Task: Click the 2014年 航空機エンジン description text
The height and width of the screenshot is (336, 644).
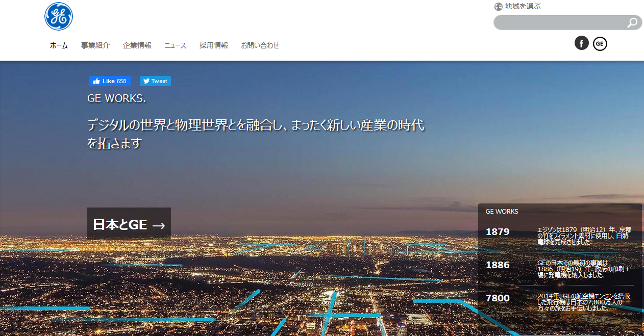Action: pos(584,302)
